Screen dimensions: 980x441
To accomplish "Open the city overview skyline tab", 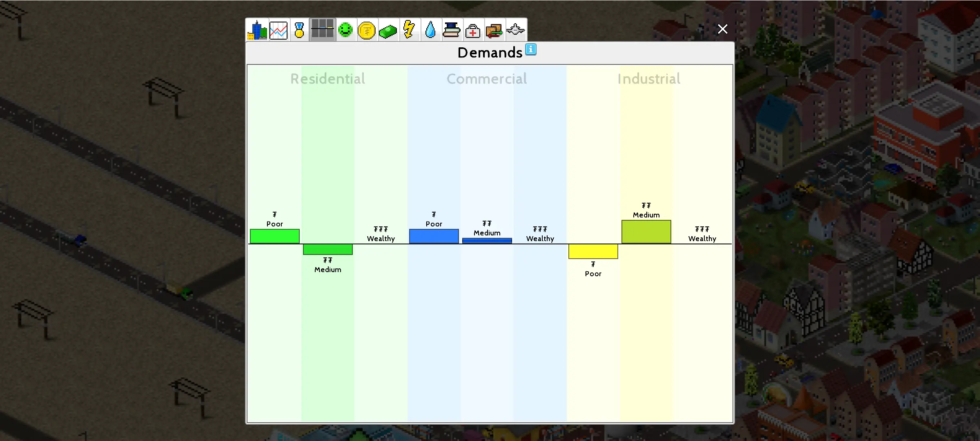I will click(x=257, y=30).
